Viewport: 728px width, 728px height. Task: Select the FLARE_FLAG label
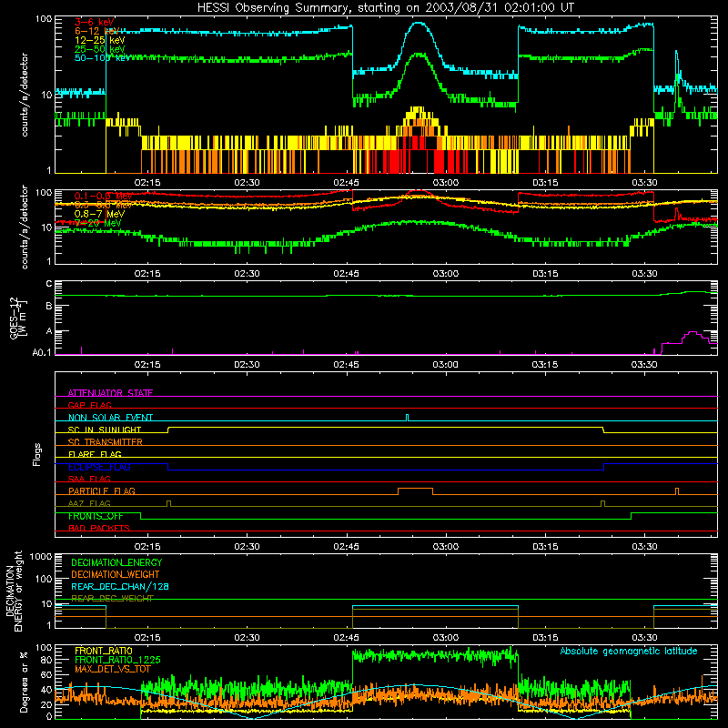click(x=95, y=454)
